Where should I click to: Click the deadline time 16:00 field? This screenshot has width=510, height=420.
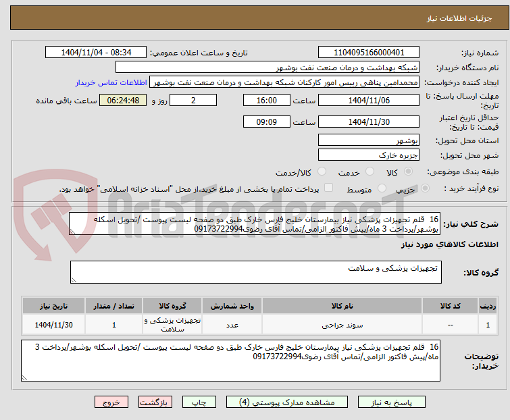click(266, 100)
